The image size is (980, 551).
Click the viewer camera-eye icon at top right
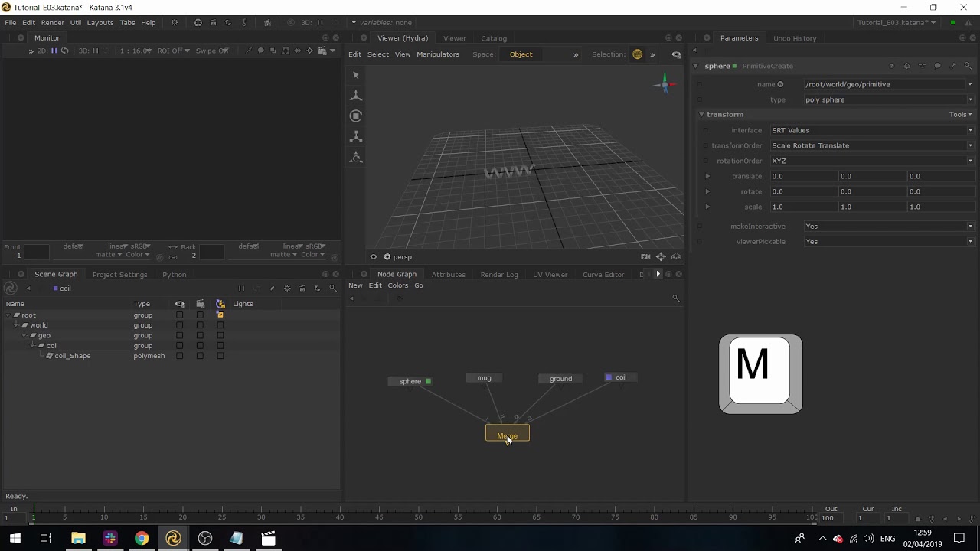tap(676, 54)
